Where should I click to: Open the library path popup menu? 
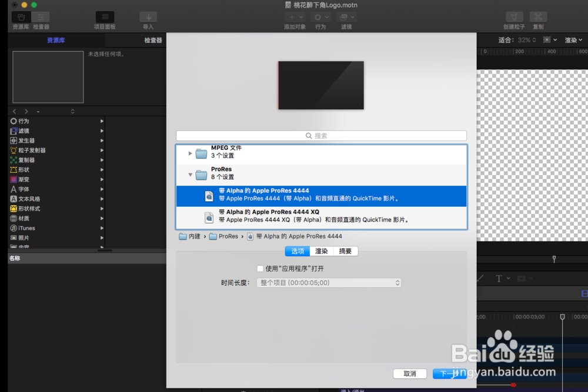point(55,111)
